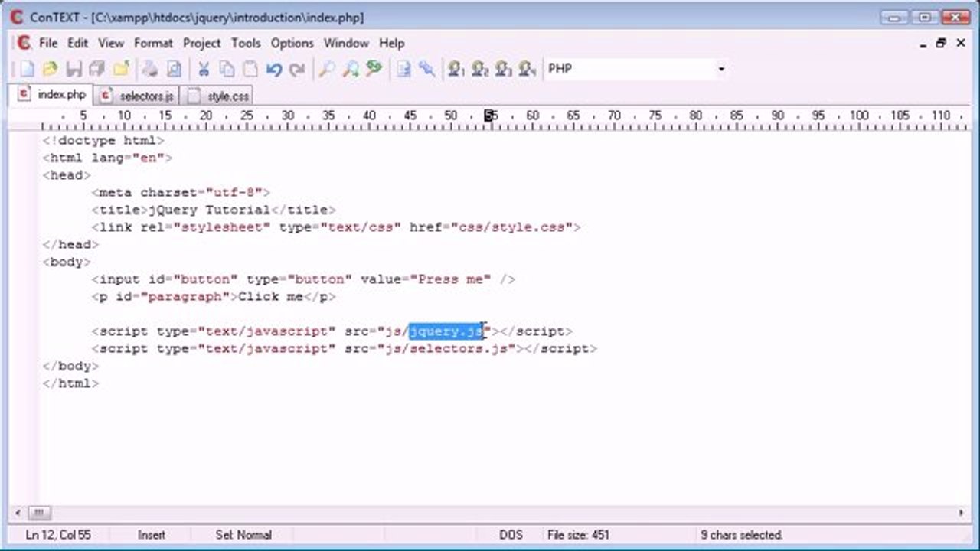Open the Format menu
The height and width of the screenshot is (551, 980).
point(153,43)
